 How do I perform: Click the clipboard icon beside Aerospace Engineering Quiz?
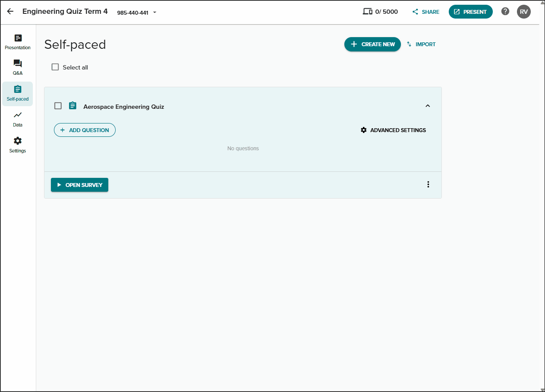pyautogui.click(x=72, y=106)
